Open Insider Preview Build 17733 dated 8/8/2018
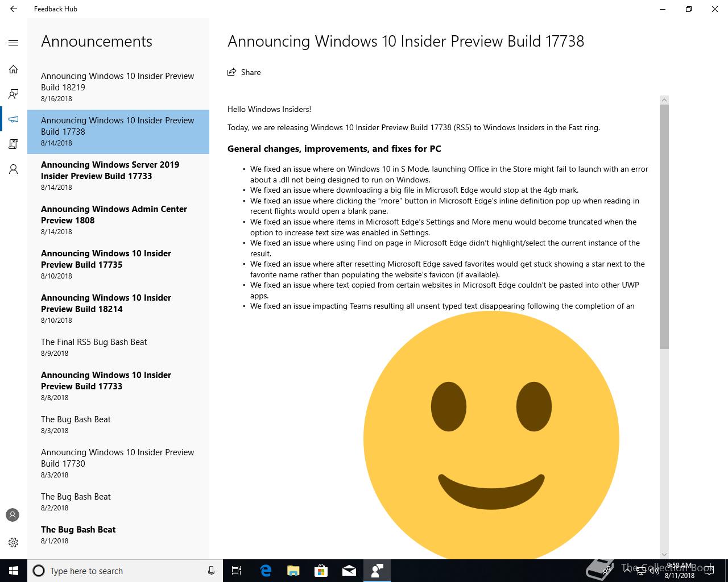This screenshot has height=582, width=728. tap(118, 386)
